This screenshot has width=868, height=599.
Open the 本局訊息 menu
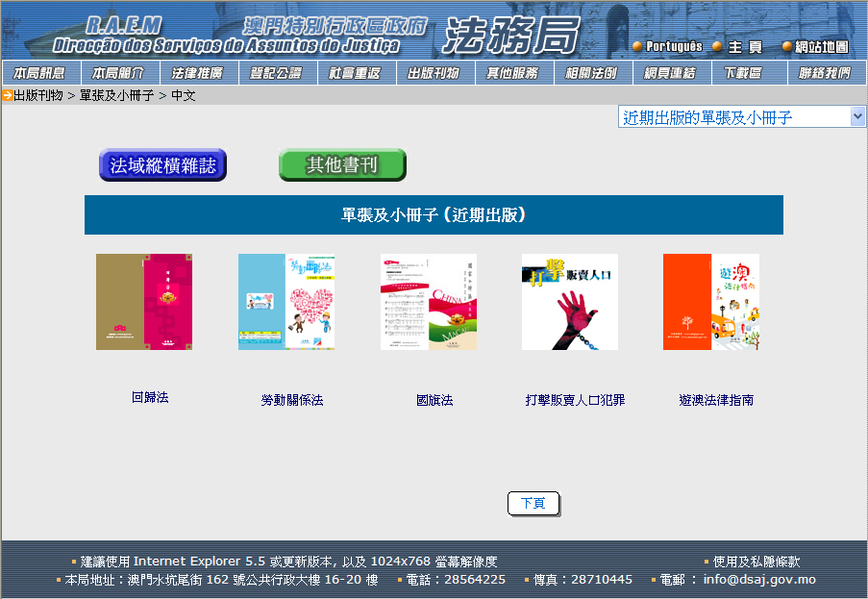coord(39,73)
